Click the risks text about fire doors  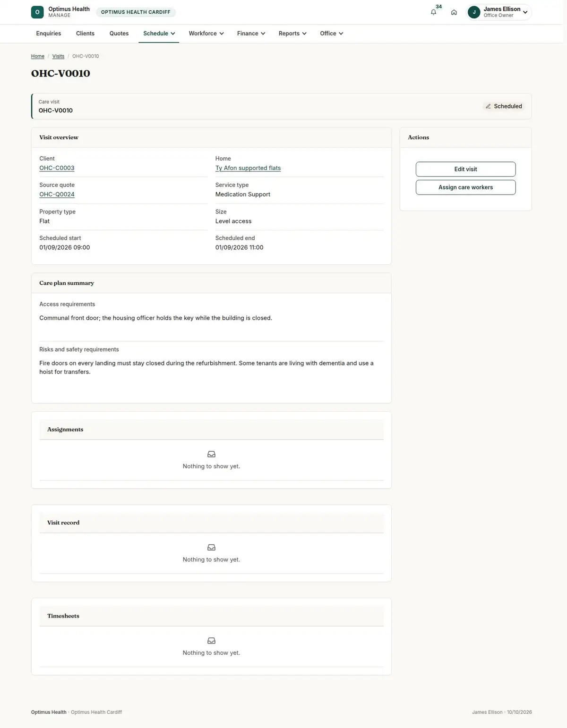(x=206, y=367)
